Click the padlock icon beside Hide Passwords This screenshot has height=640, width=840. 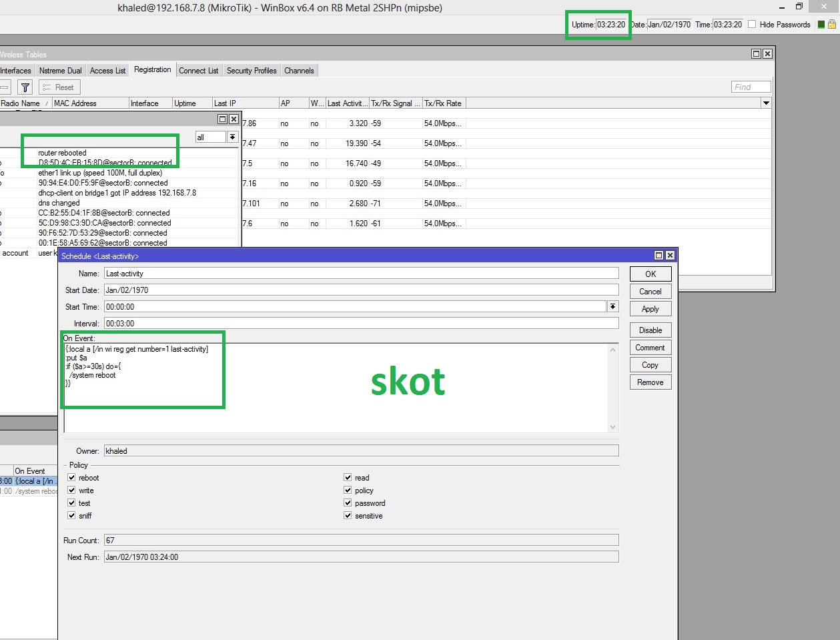click(x=831, y=24)
